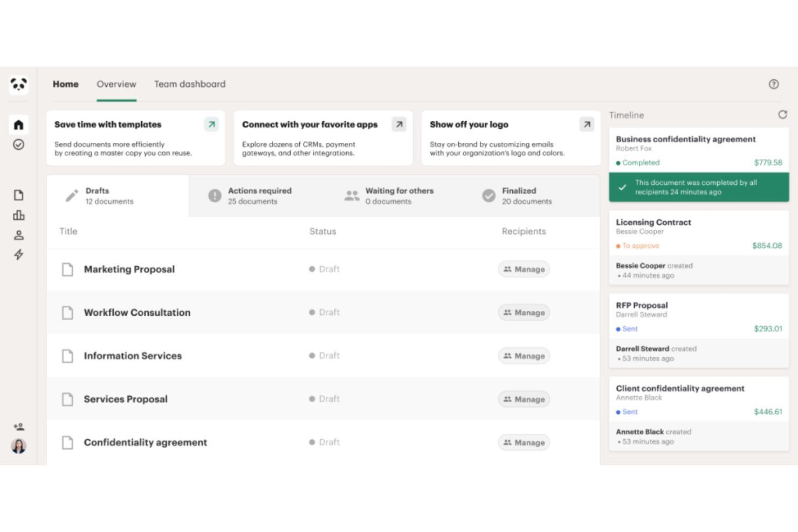Open your profile avatar
Screen dimensions: 798x532
coord(18,445)
